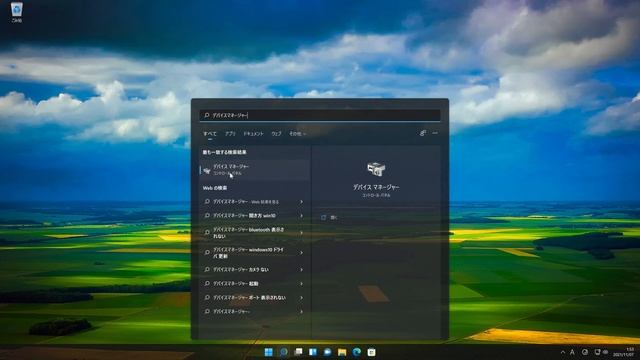Click search icon beside カメラ ない suggestion
This screenshot has height=360, width=640.
207,270
